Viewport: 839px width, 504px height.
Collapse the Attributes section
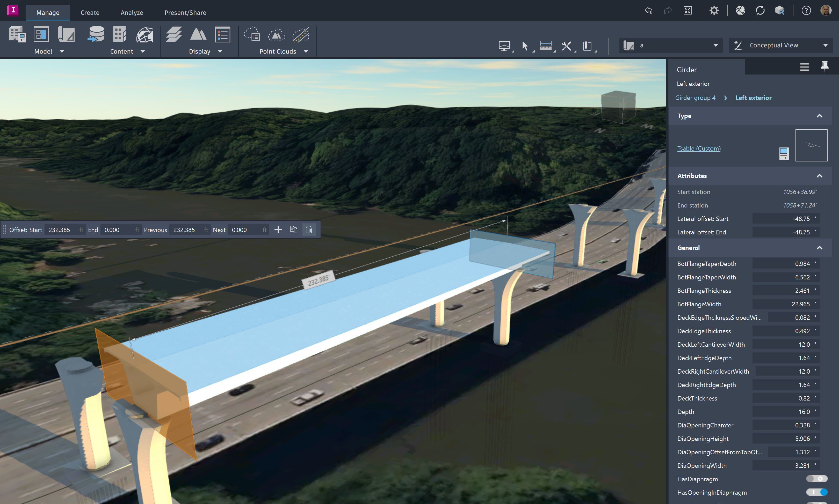pos(820,176)
